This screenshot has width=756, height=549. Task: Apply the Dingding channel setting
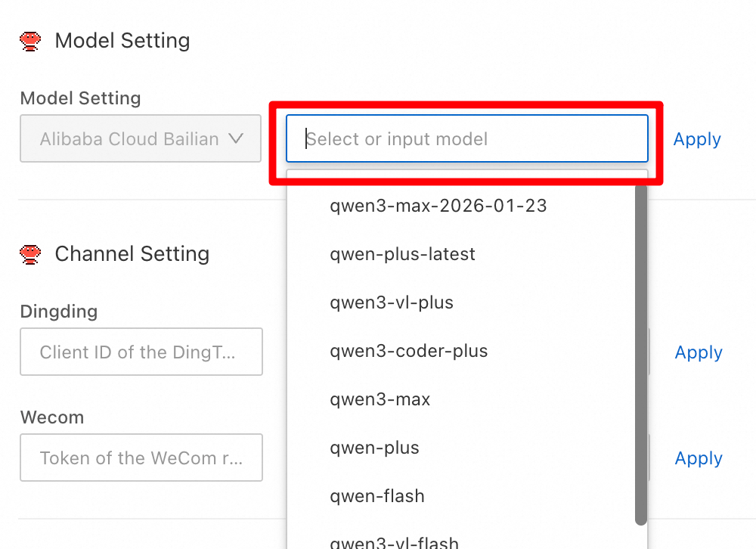click(x=699, y=352)
